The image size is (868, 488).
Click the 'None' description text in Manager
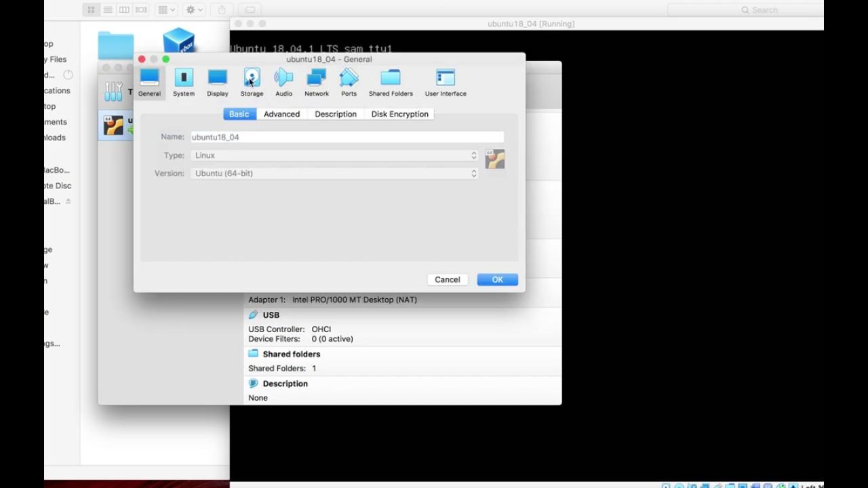point(258,398)
